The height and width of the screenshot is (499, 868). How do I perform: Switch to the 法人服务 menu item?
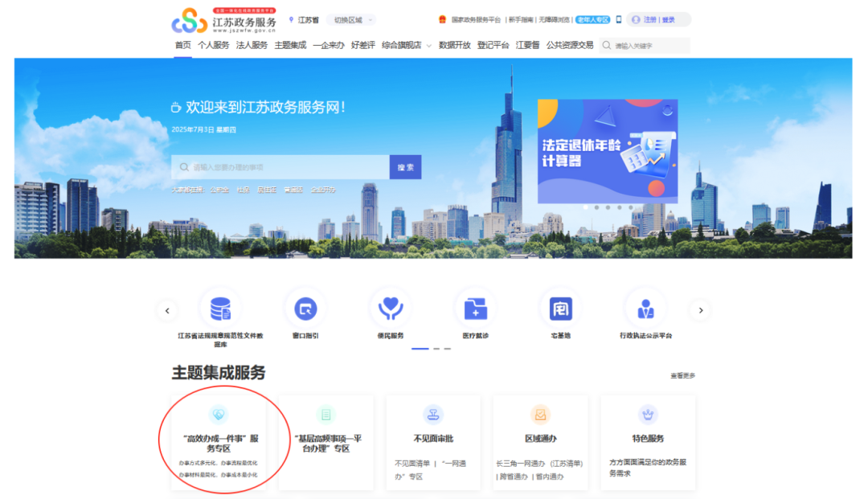(x=252, y=45)
